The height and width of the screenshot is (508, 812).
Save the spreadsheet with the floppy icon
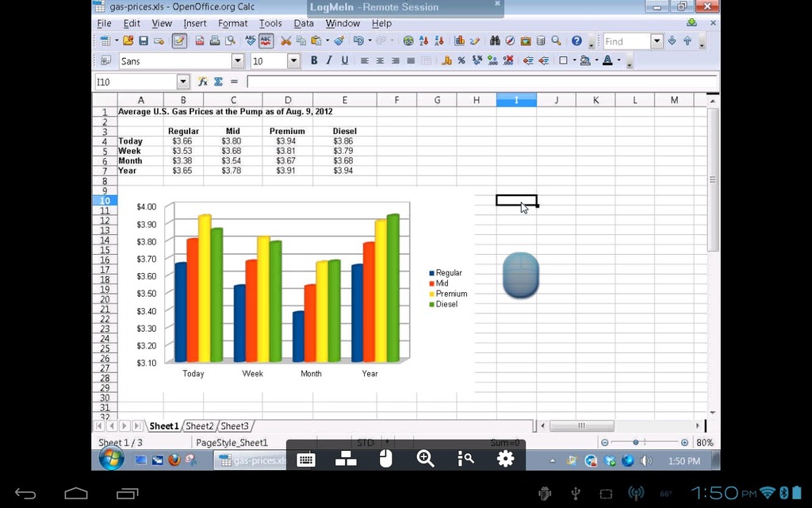point(144,41)
